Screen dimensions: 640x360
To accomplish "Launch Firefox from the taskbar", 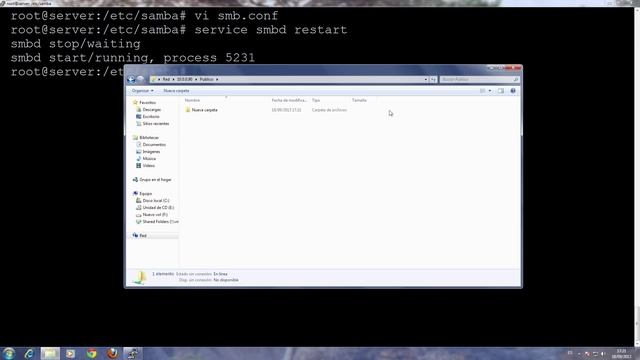I will 112,353.
